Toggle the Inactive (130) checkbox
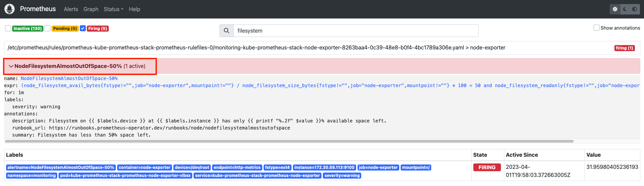 (8, 28)
